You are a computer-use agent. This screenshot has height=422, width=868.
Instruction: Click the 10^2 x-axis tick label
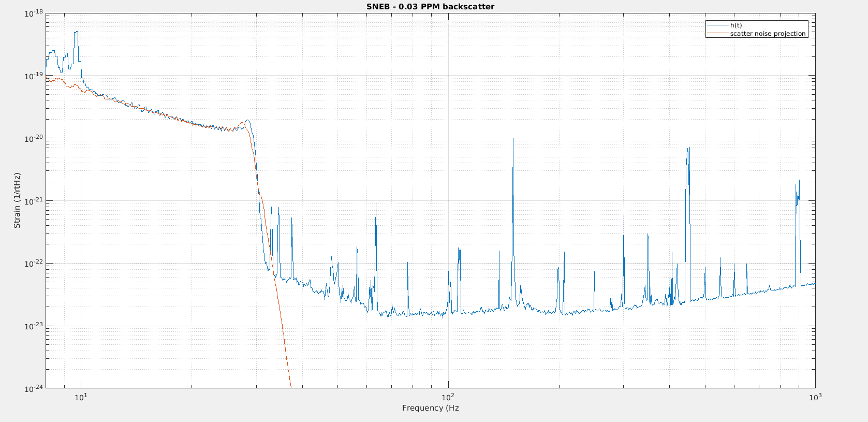click(448, 397)
